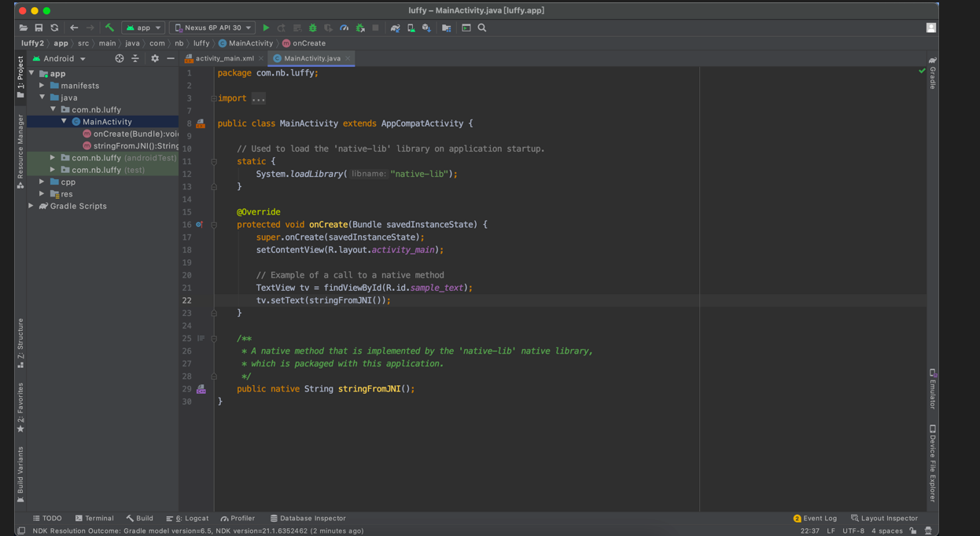Open the Logcat tool window tab
This screenshot has height=536, width=980.
click(x=188, y=518)
